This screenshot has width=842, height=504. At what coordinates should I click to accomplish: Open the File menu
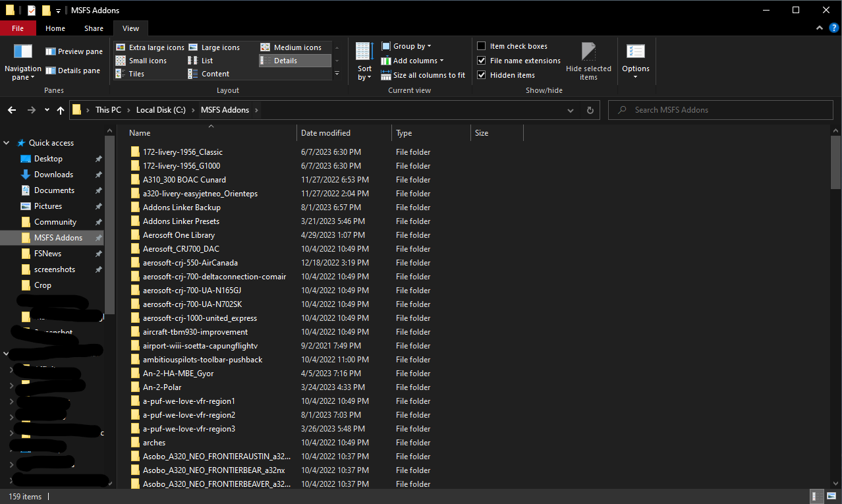[x=18, y=28]
